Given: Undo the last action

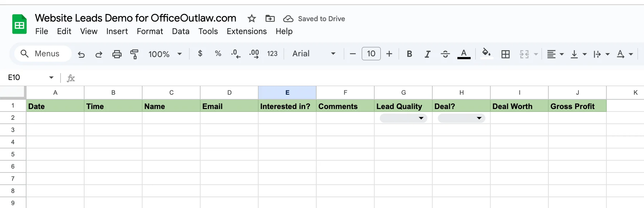Looking at the screenshot, I should pyautogui.click(x=81, y=54).
